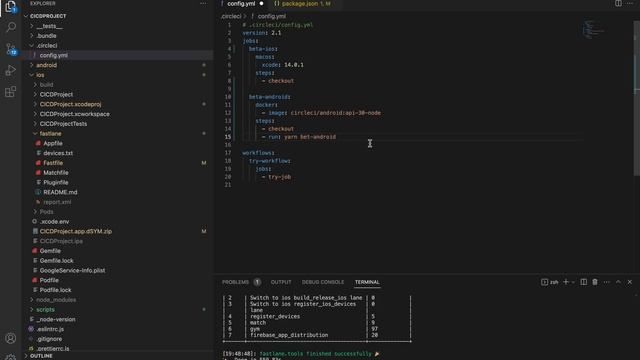Image resolution: width=640 pixels, height=360 pixels.
Task: Expand the android folder
Action: 47,65
